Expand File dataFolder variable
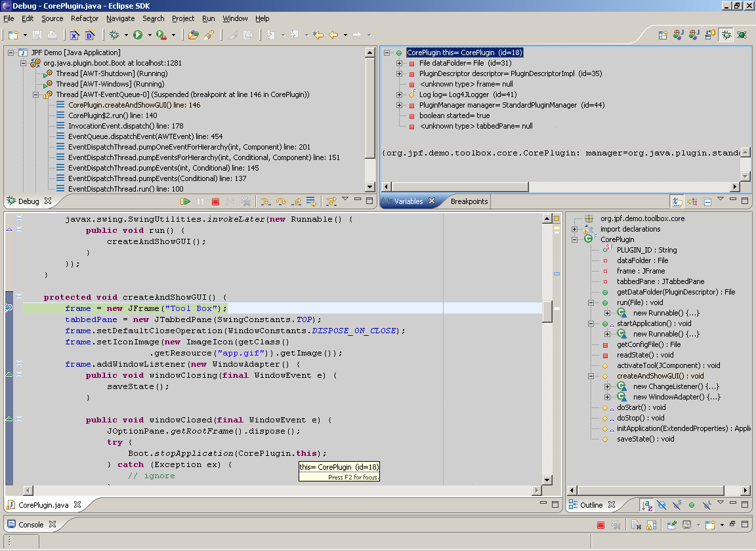Viewport: 756px width, 551px height. click(399, 63)
